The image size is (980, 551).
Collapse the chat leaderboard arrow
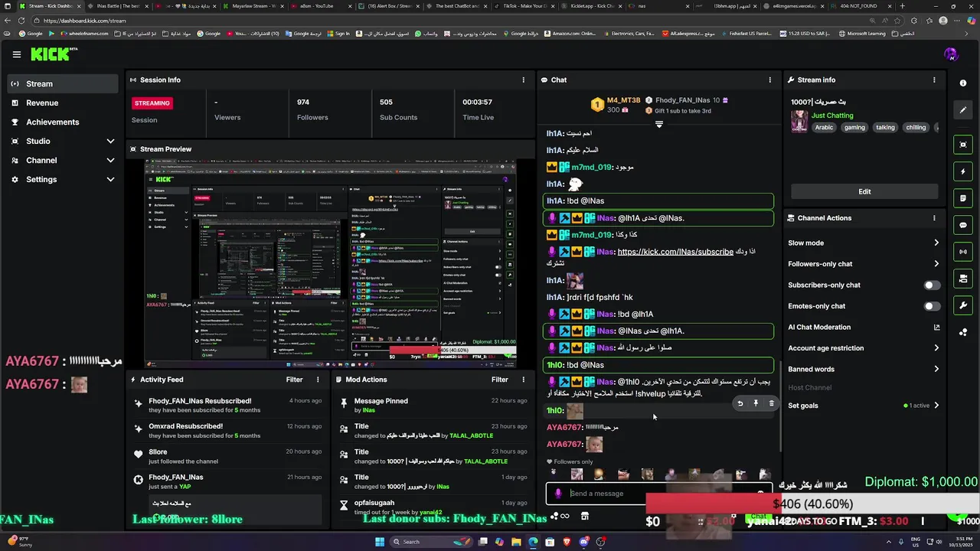pyautogui.click(x=659, y=124)
